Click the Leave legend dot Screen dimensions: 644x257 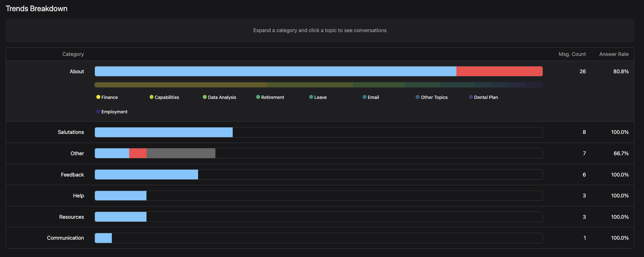pos(311,97)
